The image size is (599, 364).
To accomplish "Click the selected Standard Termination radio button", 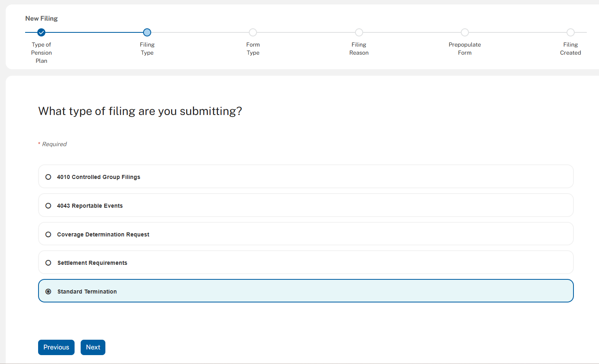I will pyautogui.click(x=48, y=292).
